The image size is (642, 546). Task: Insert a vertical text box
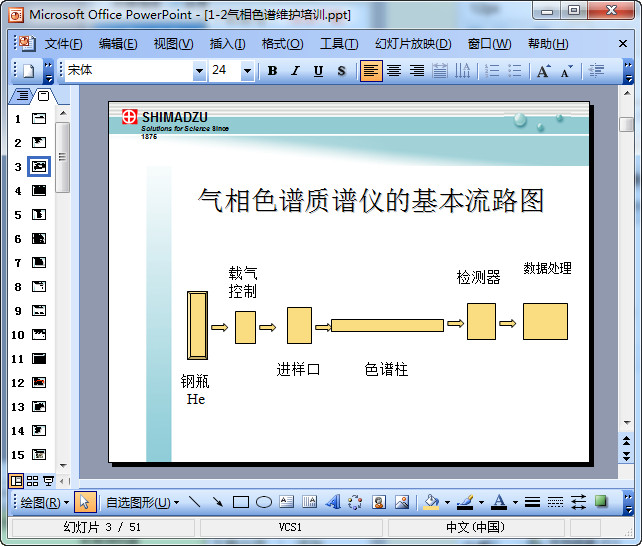(310, 502)
